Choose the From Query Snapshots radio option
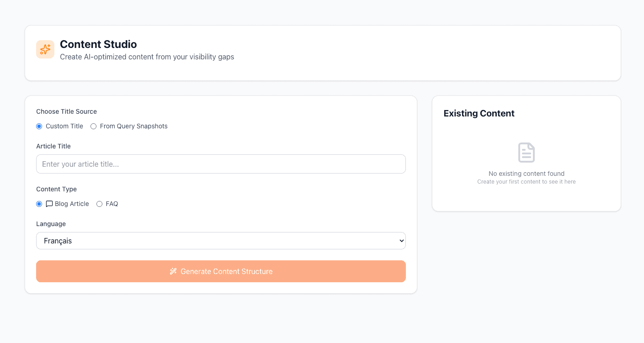Viewport: 644px width, 343px height. 94,127
